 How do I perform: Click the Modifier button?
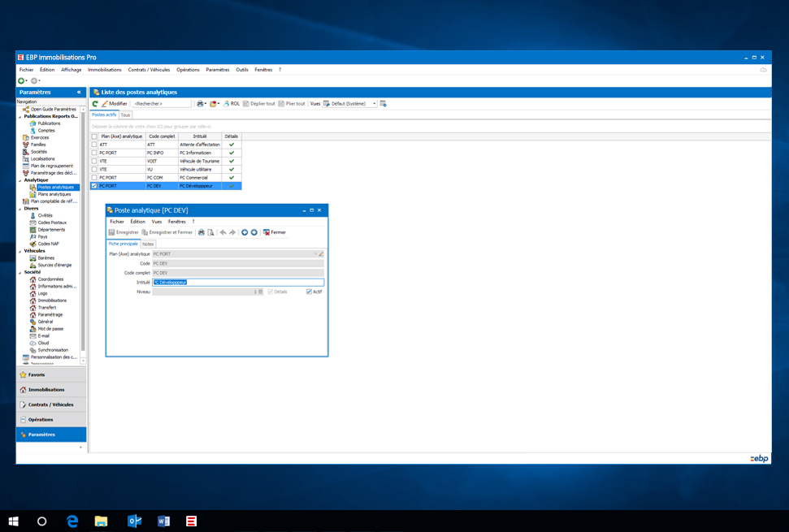[115, 104]
